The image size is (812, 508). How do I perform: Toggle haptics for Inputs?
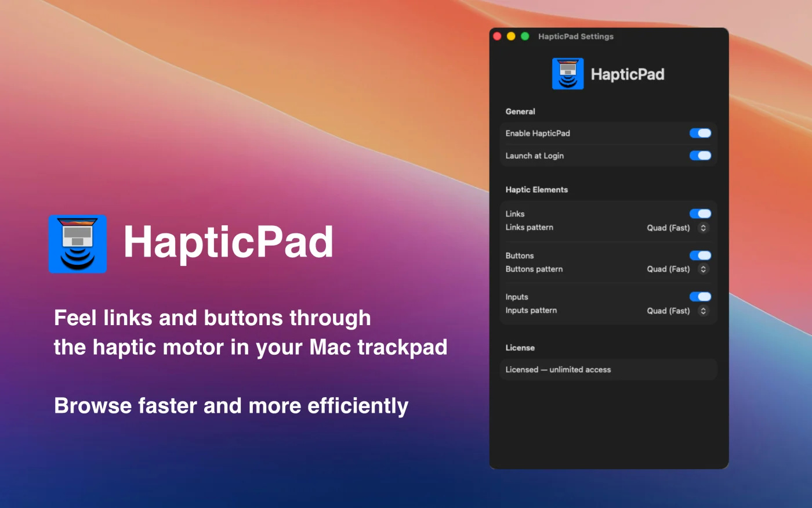point(700,297)
